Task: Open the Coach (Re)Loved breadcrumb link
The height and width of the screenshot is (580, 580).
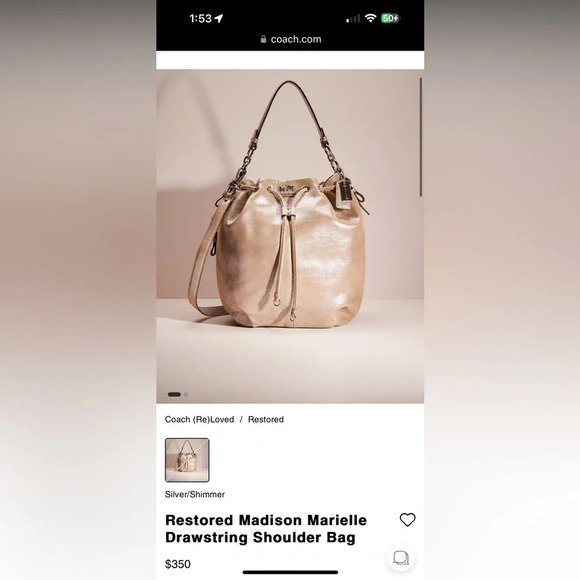Action: coord(199,419)
